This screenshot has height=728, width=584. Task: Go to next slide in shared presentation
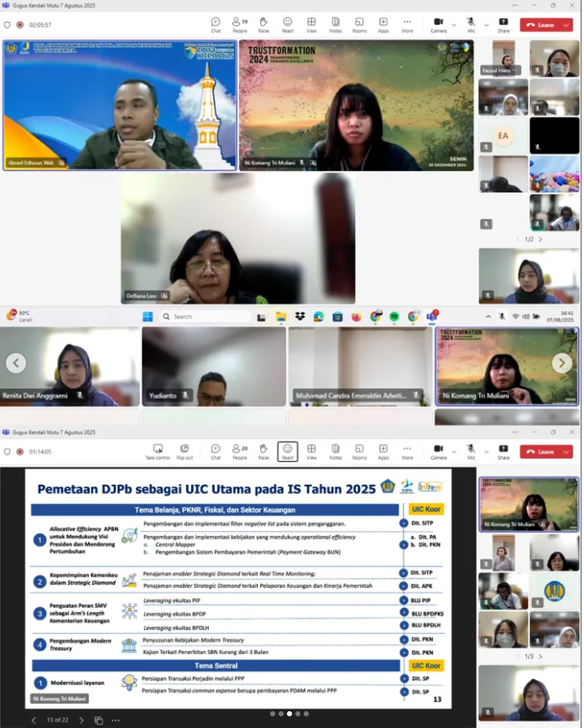click(79, 720)
